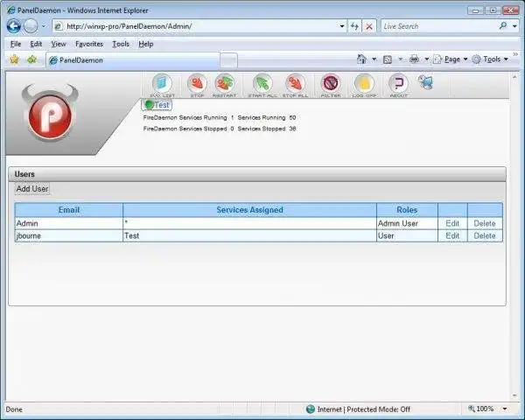Edit the Admin user row
The width and height of the screenshot is (525, 420).
tap(452, 223)
